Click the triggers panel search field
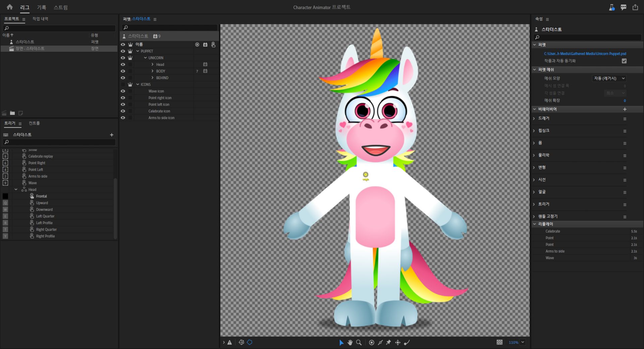Image resolution: width=644 pixels, height=349 pixels. pyautogui.click(x=60, y=142)
